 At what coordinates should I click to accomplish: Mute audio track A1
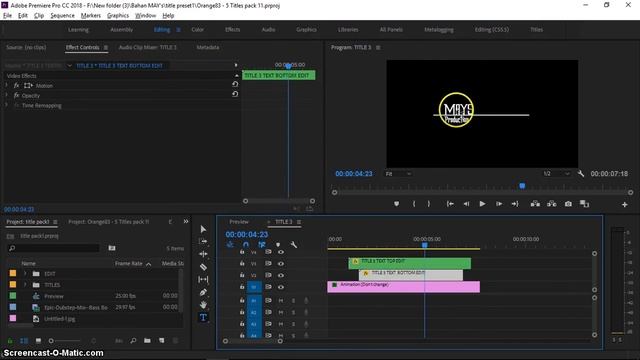pos(281,300)
